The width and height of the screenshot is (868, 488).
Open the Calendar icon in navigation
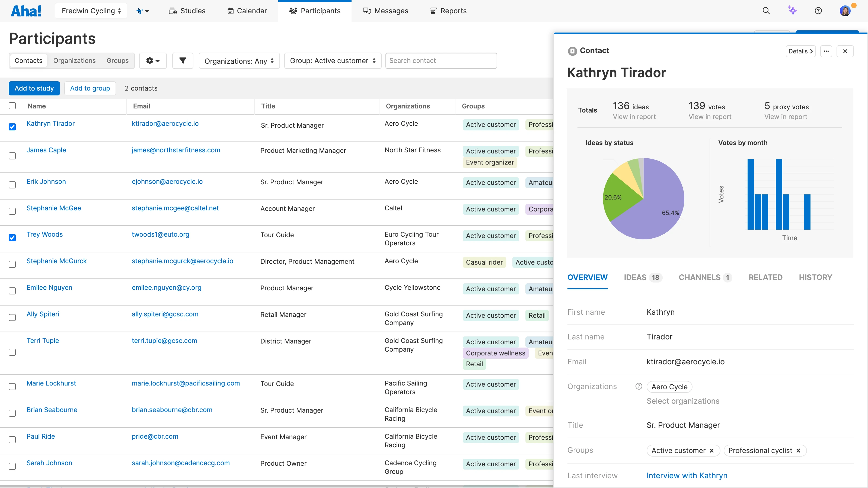tap(231, 11)
